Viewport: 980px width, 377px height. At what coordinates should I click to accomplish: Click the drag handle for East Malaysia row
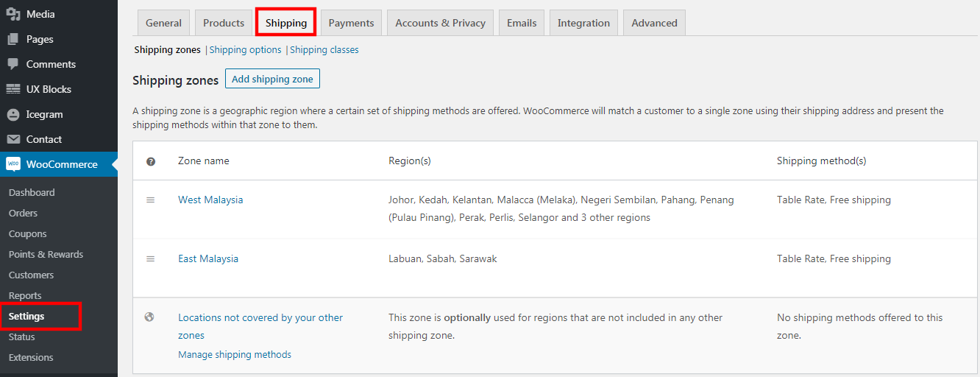point(151,258)
